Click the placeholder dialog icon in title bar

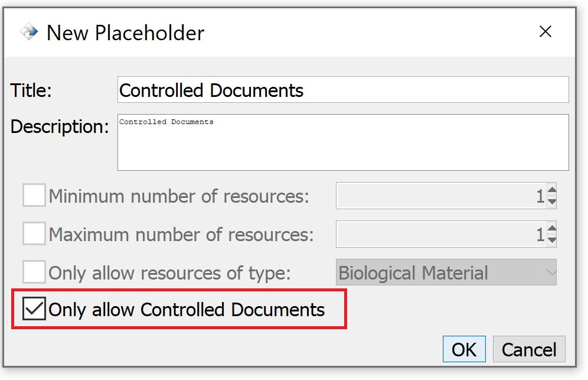coord(28,32)
